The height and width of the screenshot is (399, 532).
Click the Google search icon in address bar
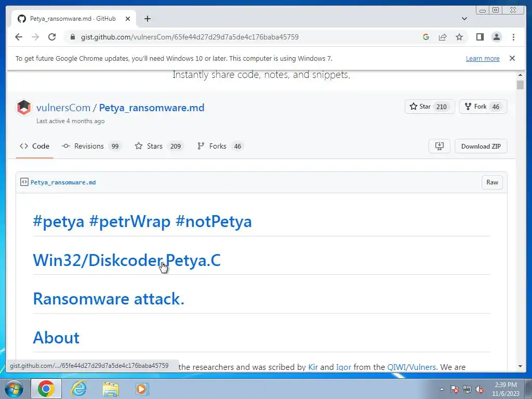click(426, 37)
